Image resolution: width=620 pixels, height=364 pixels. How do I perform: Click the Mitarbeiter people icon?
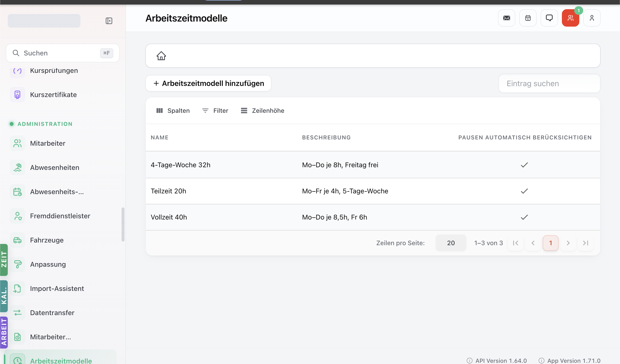17,143
